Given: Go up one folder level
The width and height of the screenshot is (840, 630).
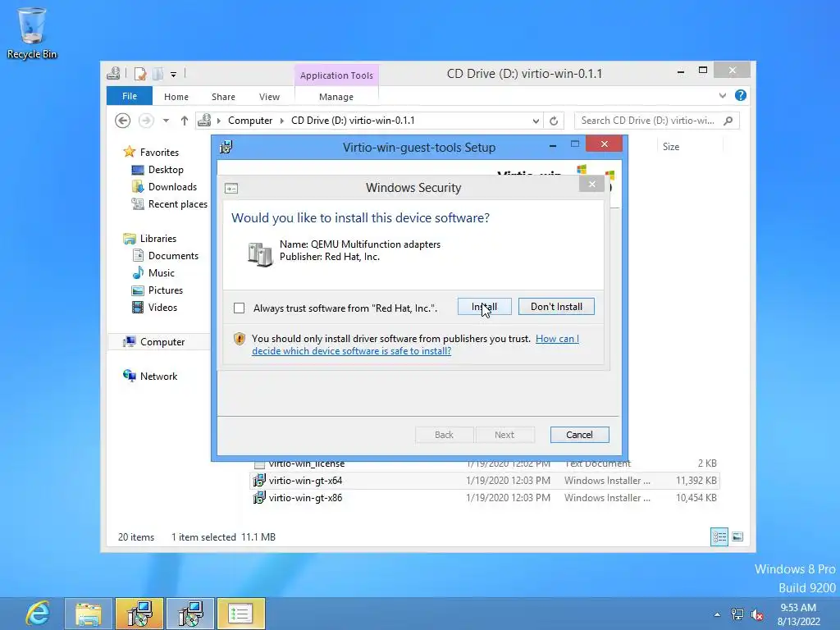Looking at the screenshot, I should point(185,121).
